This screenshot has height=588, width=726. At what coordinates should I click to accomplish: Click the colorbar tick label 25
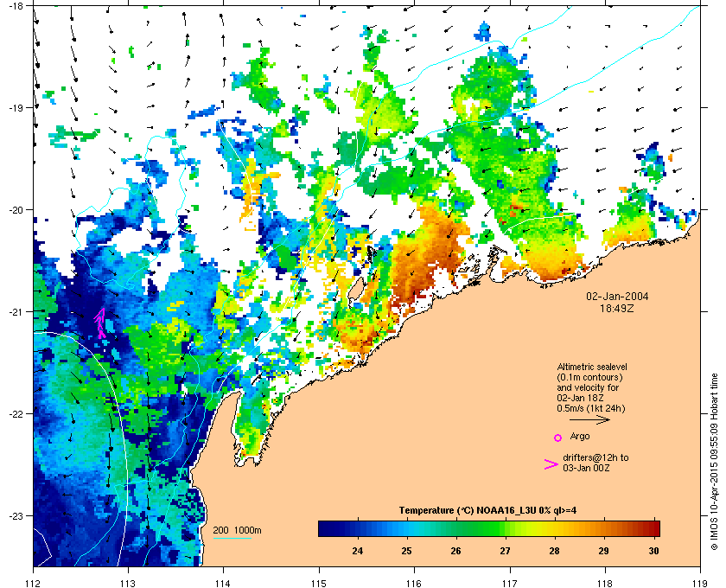coord(406,551)
